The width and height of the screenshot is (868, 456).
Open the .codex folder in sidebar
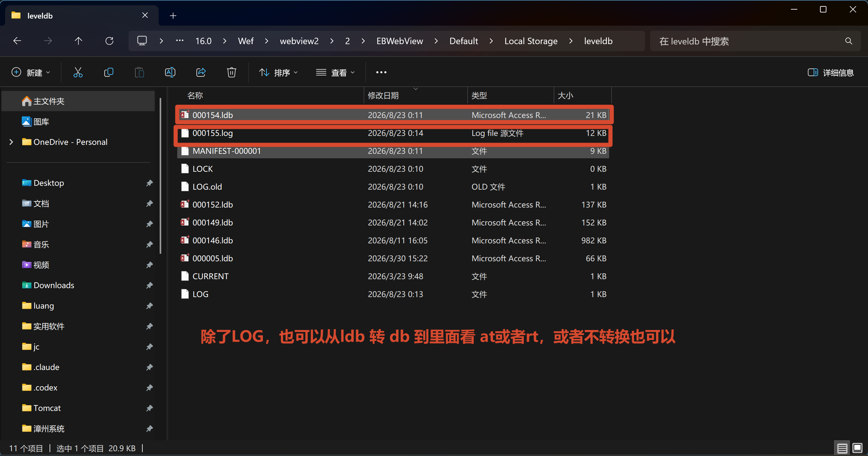point(78,388)
